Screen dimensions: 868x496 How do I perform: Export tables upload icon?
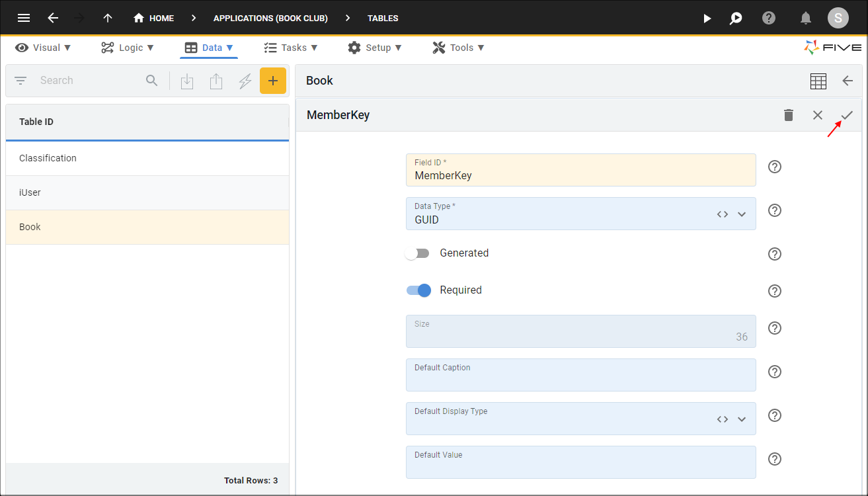click(216, 81)
